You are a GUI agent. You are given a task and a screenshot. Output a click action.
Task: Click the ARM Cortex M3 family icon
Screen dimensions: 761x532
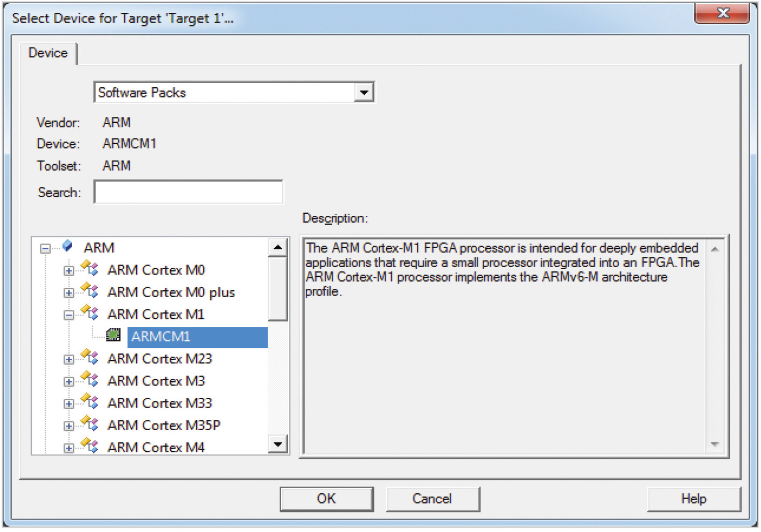click(x=90, y=380)
